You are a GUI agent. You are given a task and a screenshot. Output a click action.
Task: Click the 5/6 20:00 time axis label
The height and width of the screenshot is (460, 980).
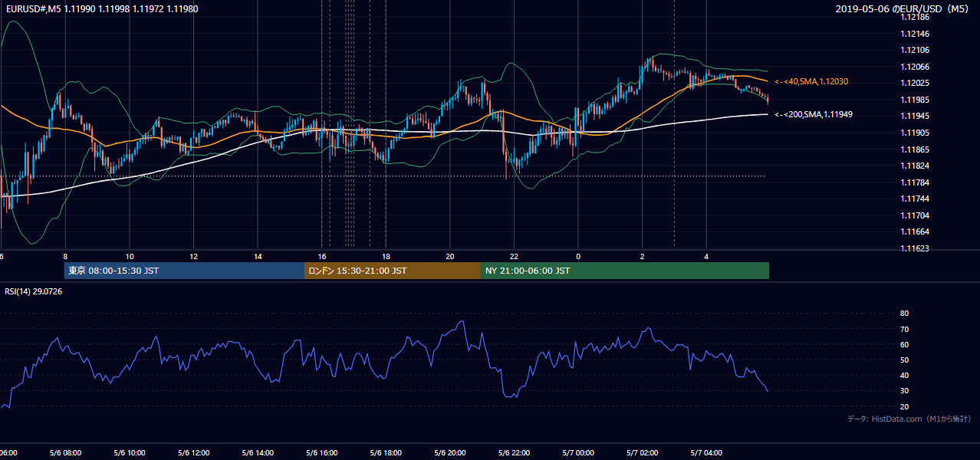449,453
